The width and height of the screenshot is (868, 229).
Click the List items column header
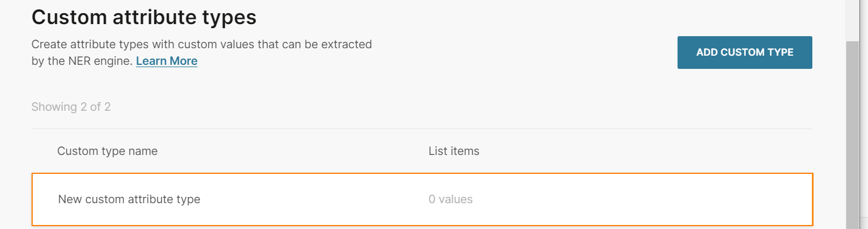point(454,151)
